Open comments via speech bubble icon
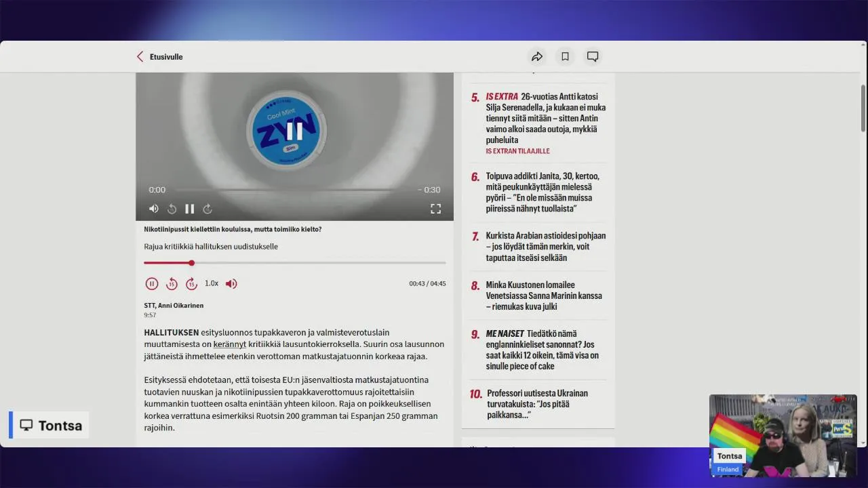Image resolution: width=868 pixels, height=488 pixels. [593, 57]
